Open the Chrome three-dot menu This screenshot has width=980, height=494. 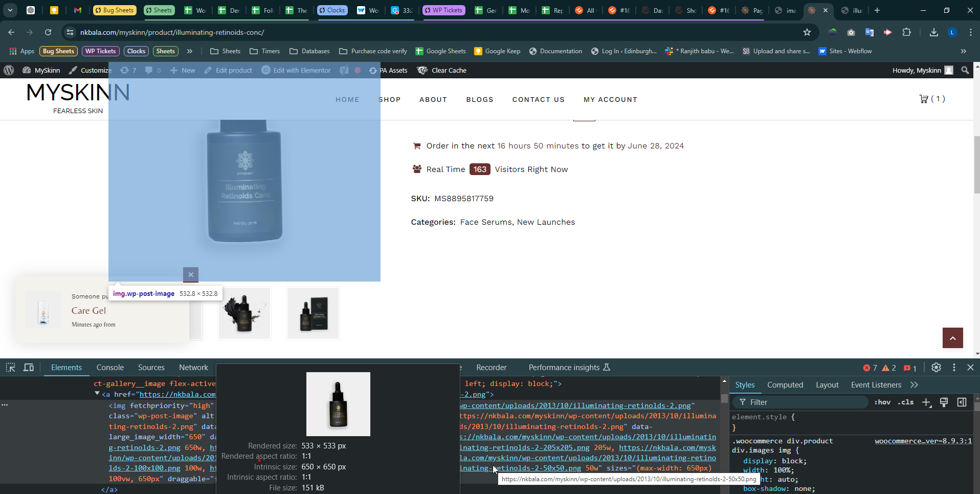pyautogui.click(x=971, y=32)
